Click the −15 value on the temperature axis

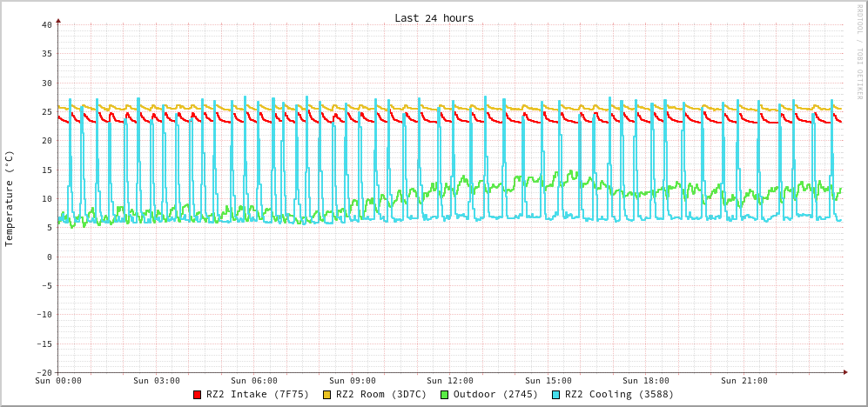pos(44,344)
